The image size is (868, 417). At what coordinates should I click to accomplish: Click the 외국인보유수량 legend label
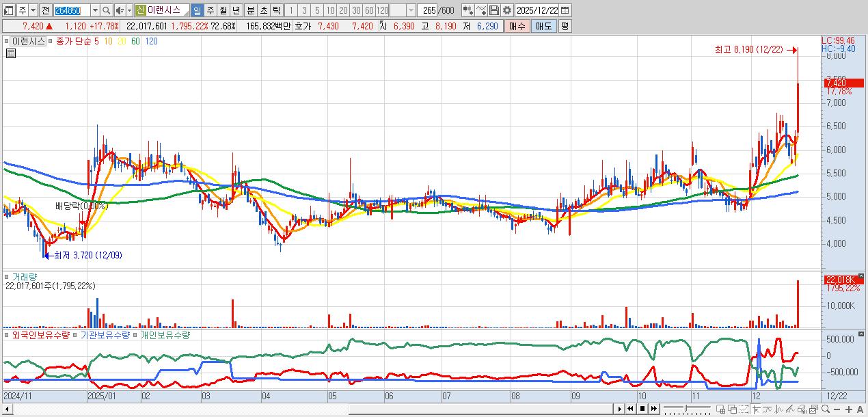(41, 336)
